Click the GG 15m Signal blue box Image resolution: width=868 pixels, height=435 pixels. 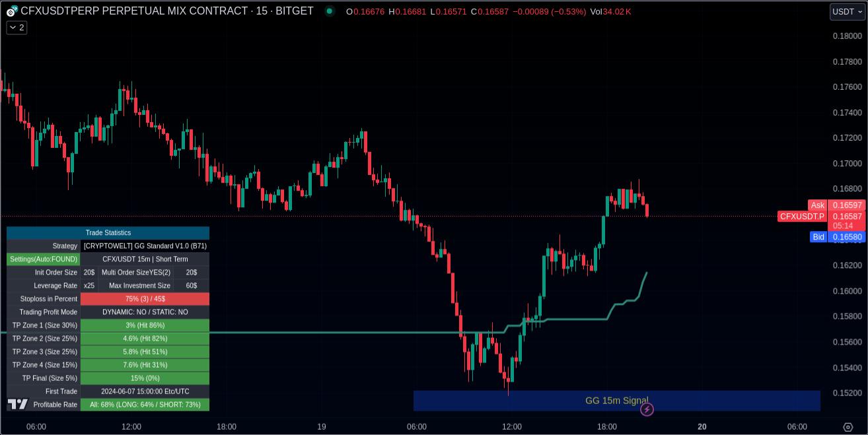coord(616,400)
